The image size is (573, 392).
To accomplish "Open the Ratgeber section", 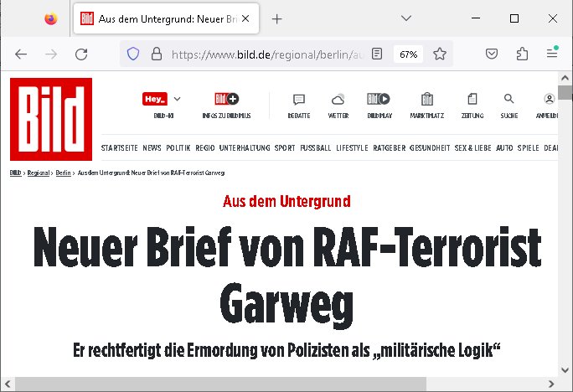I will coord(390,148).
